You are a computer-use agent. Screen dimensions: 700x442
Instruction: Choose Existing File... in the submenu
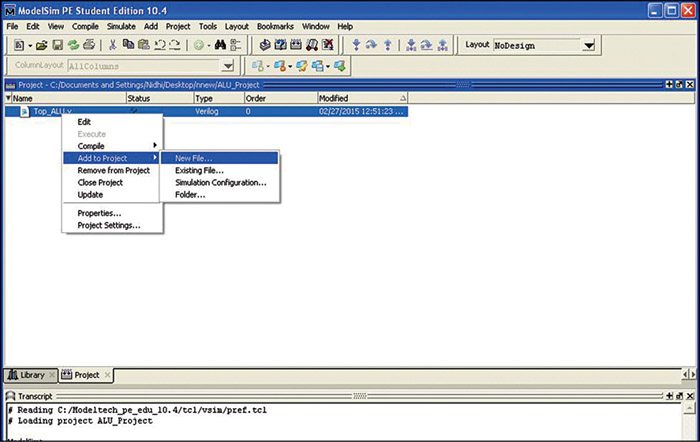click(x=199, y=171)
